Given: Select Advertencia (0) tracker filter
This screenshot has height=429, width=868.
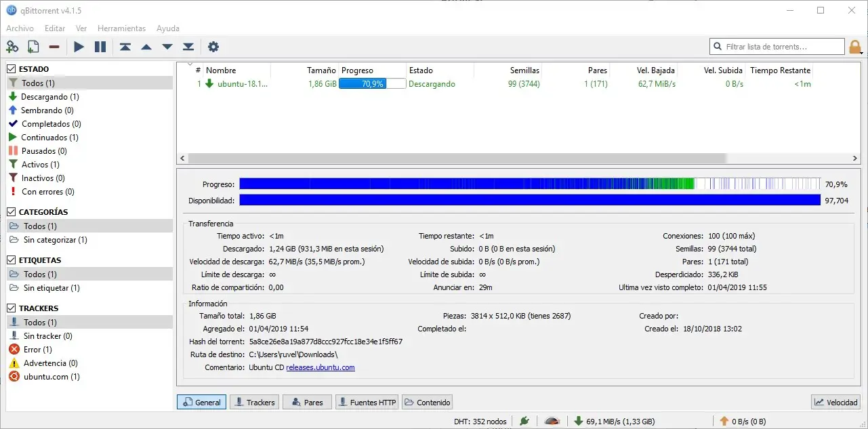Looking at the screenshot, I should pyautogui.click(x=89, y=363).
